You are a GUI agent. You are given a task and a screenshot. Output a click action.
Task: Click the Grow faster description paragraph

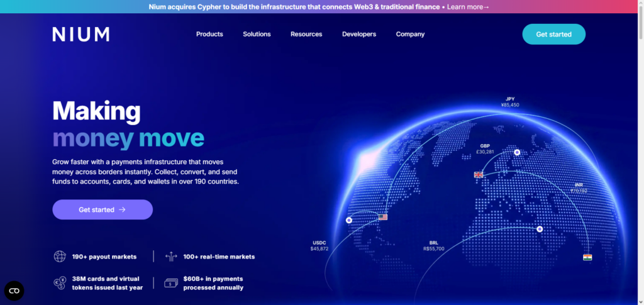[145, 172]
